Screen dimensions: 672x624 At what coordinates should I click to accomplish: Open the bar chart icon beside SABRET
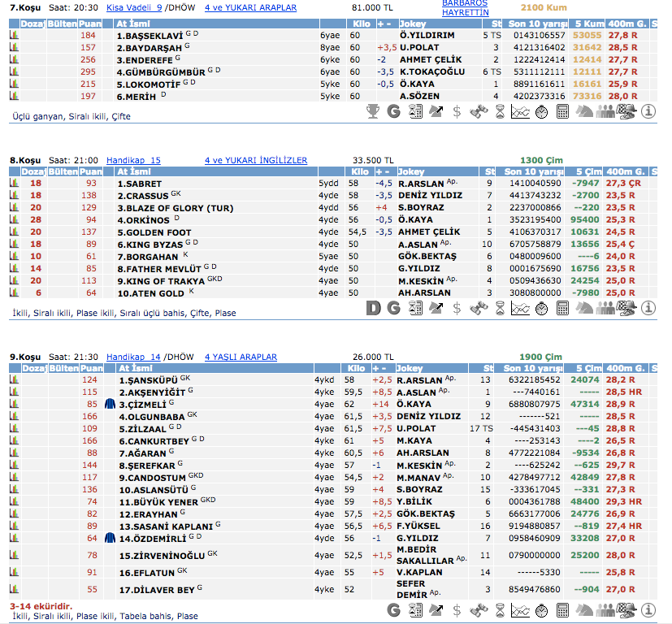coord(14,184)
